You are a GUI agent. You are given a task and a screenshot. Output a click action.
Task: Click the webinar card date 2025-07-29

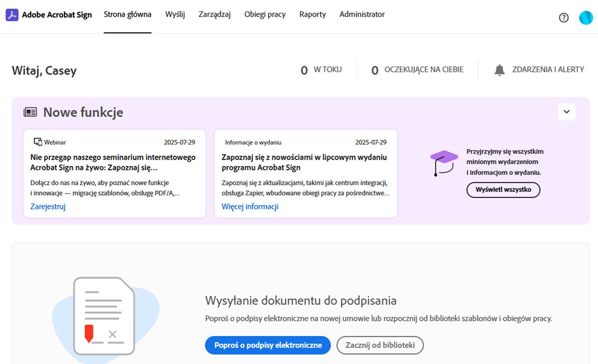[179, 142]
